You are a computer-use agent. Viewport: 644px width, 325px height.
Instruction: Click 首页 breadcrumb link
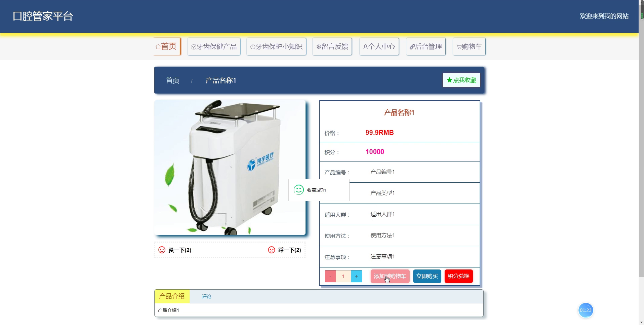tap(172, 80)
